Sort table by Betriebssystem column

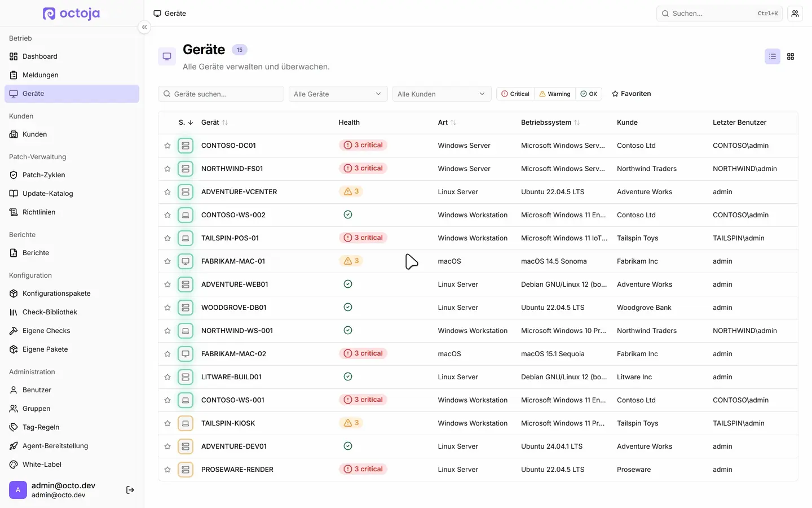[550, 122]
